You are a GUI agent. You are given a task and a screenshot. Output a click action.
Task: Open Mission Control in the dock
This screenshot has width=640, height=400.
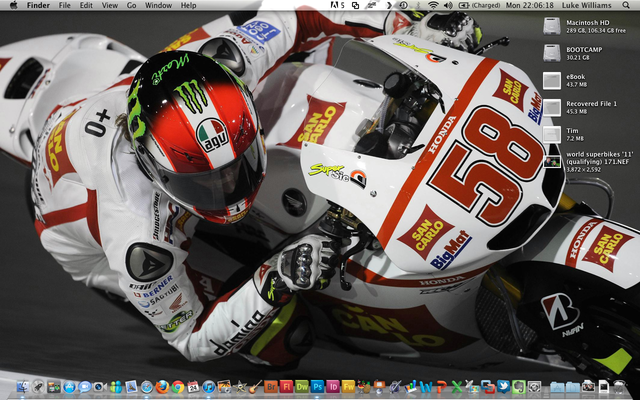pyautogui.click(x=53, y=387)
